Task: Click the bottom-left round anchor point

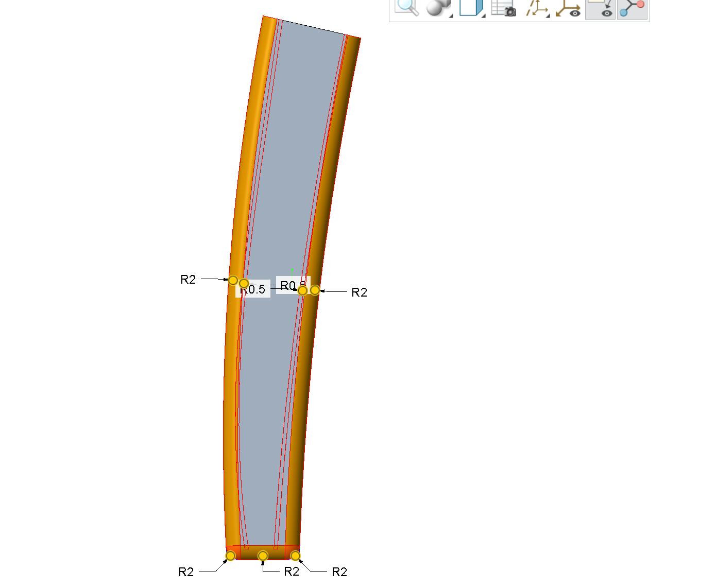Action: point(230,556)
